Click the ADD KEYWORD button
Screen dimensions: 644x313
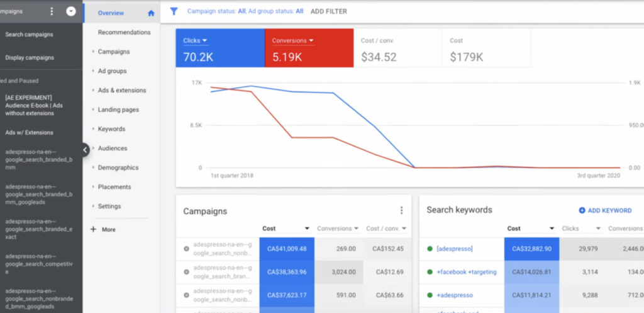(605, 210)
